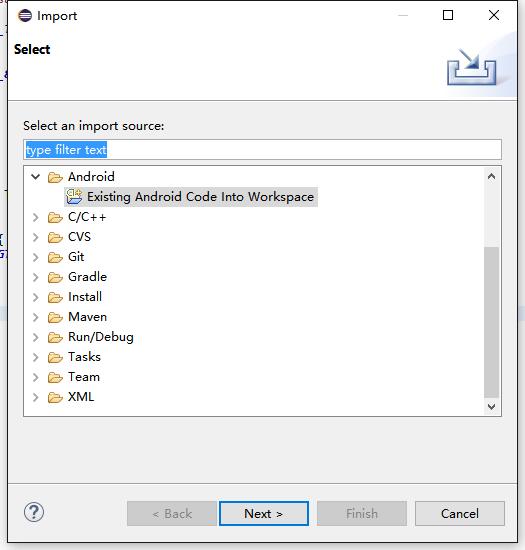The image size is (525, 550).
Task: Click the Next > button
Action: 264,514
